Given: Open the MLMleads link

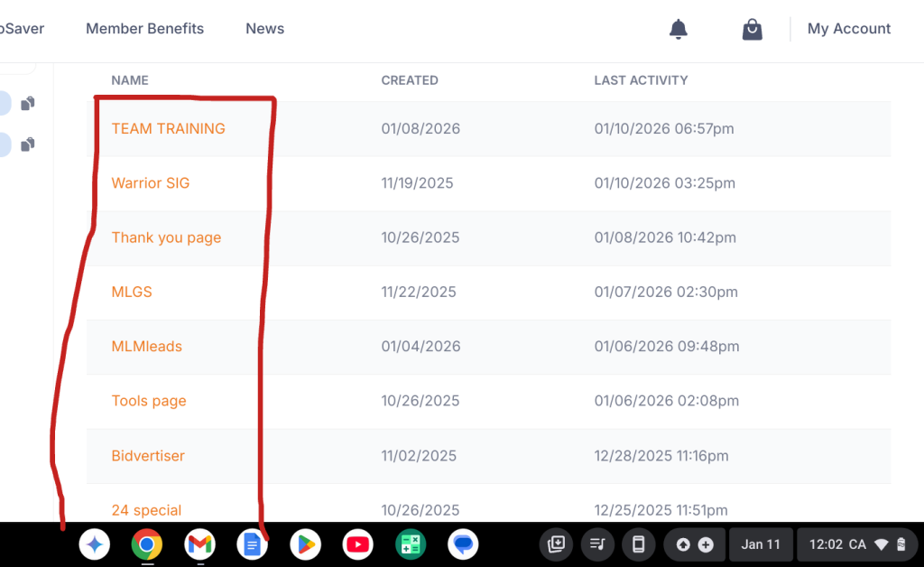Looking at the screenshot, I should point(146,347).
